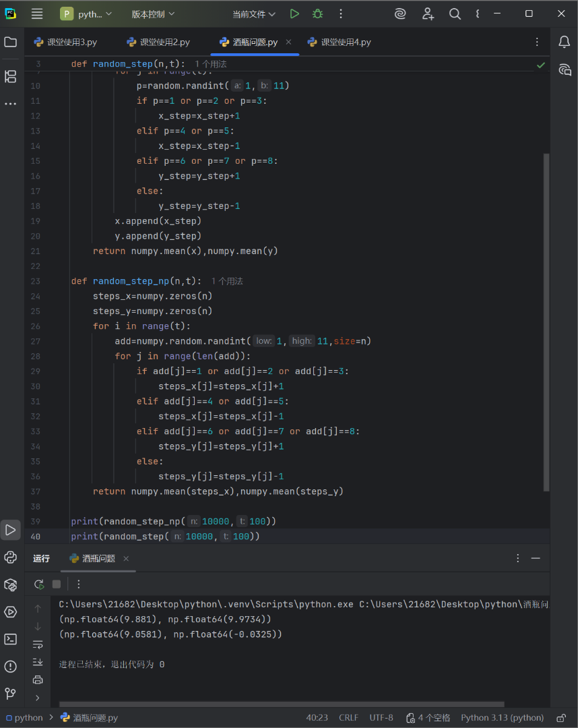Screen dimensions: 578x728
Task: Toggle soft-wrap in the run console
Action: [x=38, y=644]
